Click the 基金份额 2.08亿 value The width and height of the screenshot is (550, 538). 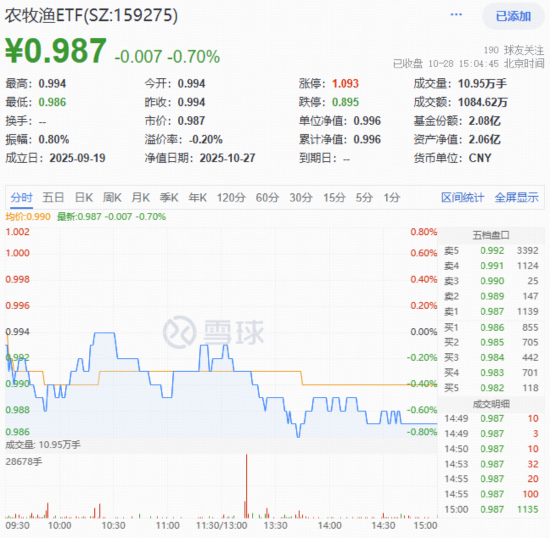(484, 121)
